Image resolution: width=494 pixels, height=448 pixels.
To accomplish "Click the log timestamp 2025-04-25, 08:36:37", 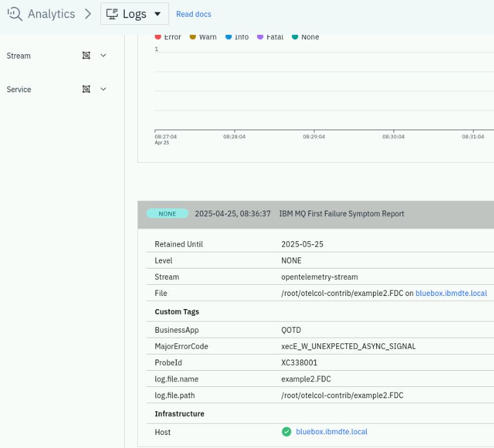I will [233, 214].
